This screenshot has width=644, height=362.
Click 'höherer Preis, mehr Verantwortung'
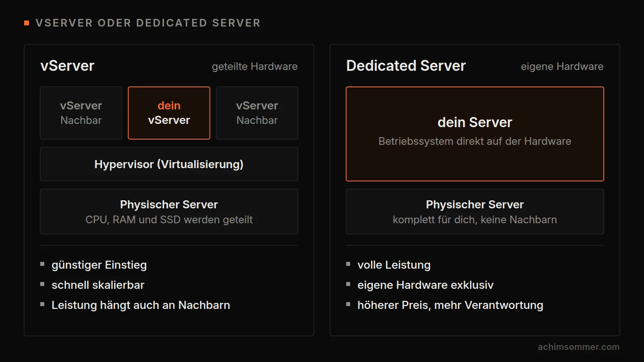click(x=450, y=305)
